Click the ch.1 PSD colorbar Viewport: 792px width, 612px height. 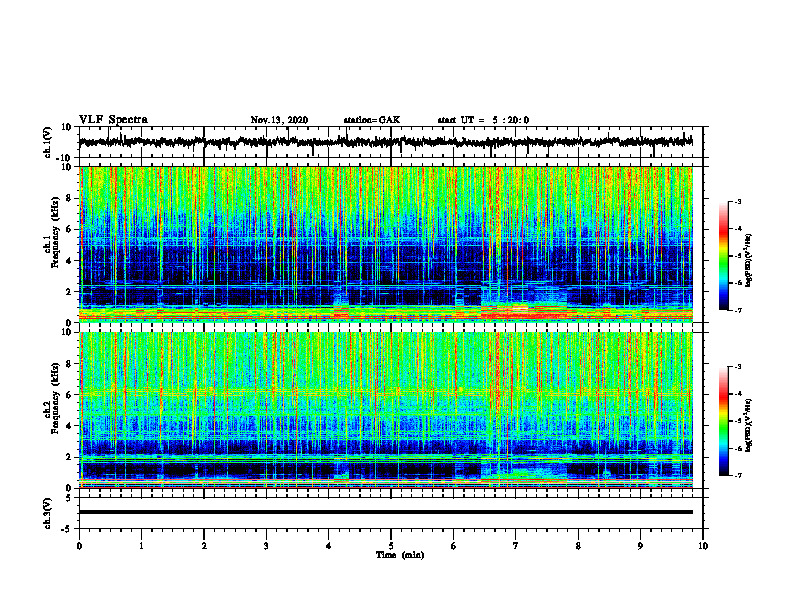pyautogui.click(x=723, y=256)
